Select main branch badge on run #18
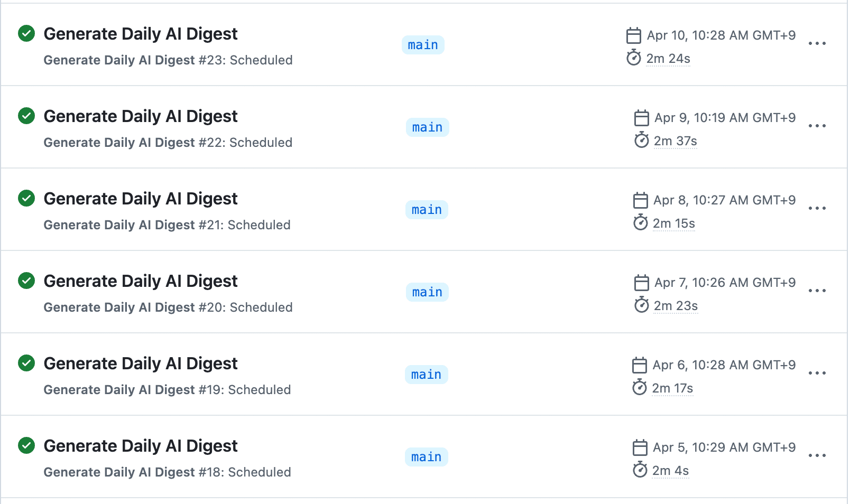 pyautogui.click(x=426, y=457)
